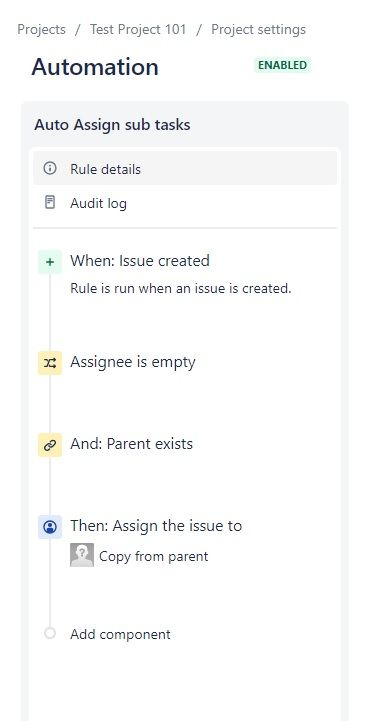Image resolution: width=376 pixels, height=721 pixels.
Task: Open the Test Project 101 breadcrumb
Action: 138,29
